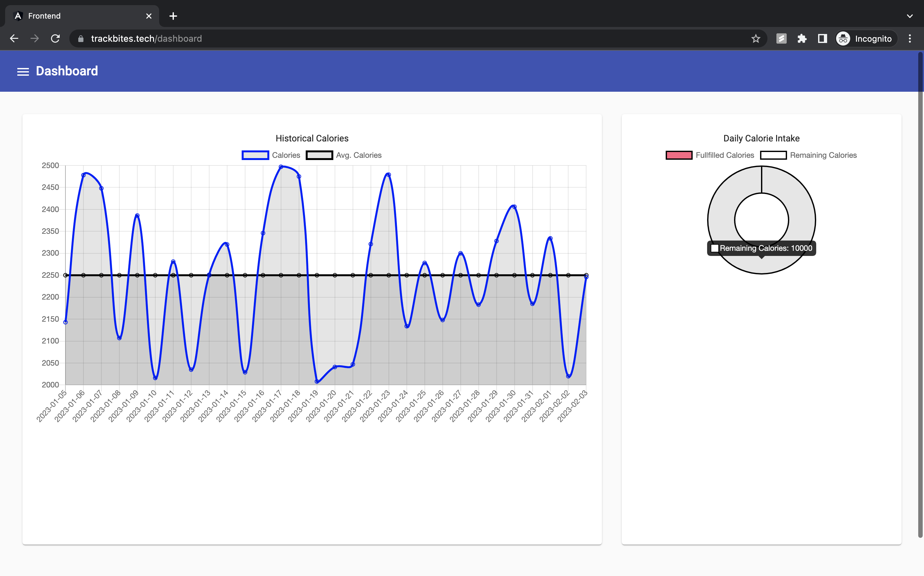Viewport: 924px width, 576px height.
Task: Open the Extensions puzzle icon
Action: pyautogui.click(x=802, y=38)
